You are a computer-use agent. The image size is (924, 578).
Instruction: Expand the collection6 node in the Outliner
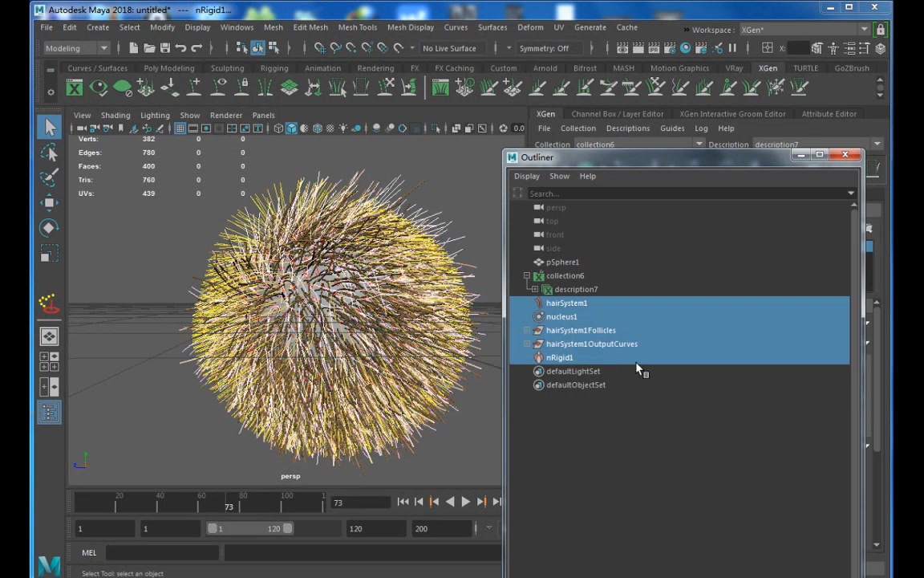(x=527, y=275)
